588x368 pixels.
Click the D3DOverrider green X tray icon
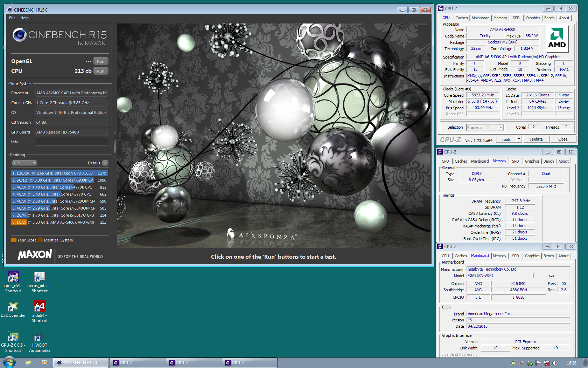(513, 363)
